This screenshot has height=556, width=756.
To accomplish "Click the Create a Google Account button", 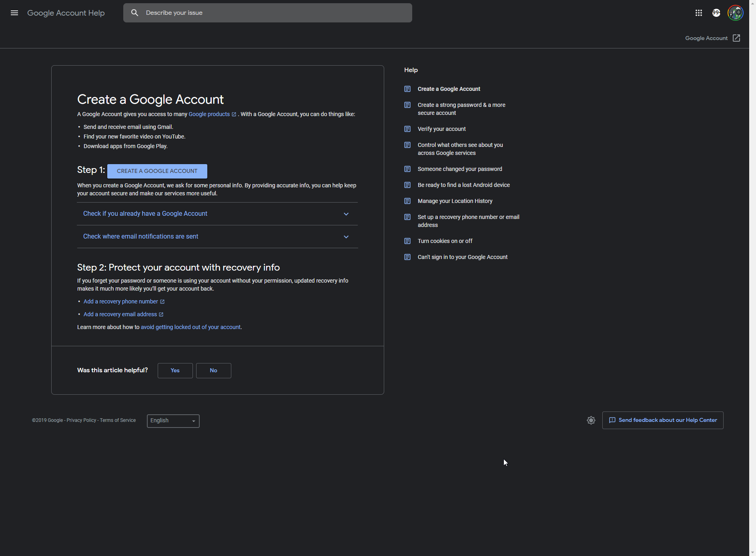I will tap(157, 171).
